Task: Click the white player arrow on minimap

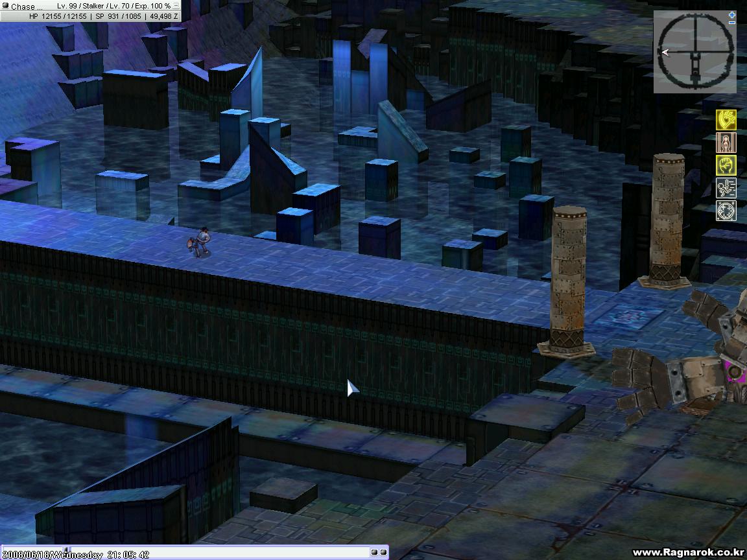Action: coord(665,52)
